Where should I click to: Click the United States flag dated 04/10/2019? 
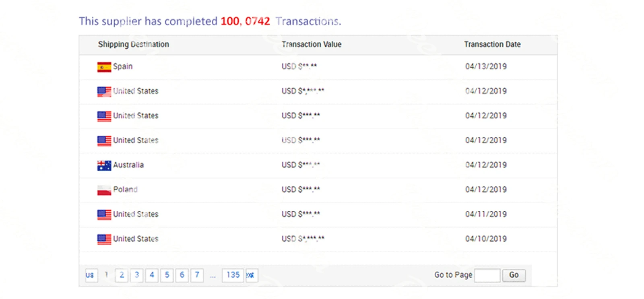104,239
